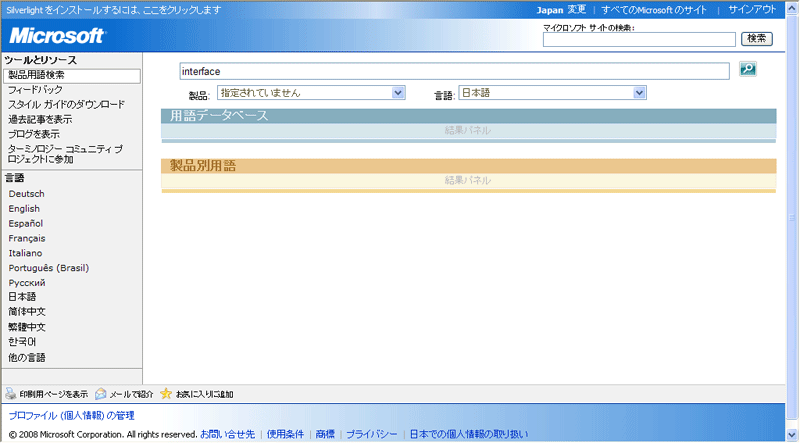
Task: Click サインアウト link
Action: coord(752,10)
